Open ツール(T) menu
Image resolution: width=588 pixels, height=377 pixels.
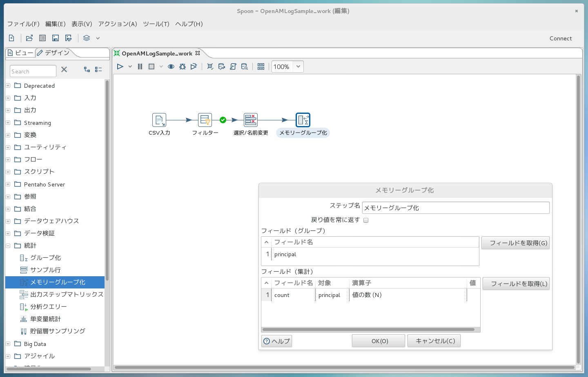pyautogui.click(x=156, y=24)
